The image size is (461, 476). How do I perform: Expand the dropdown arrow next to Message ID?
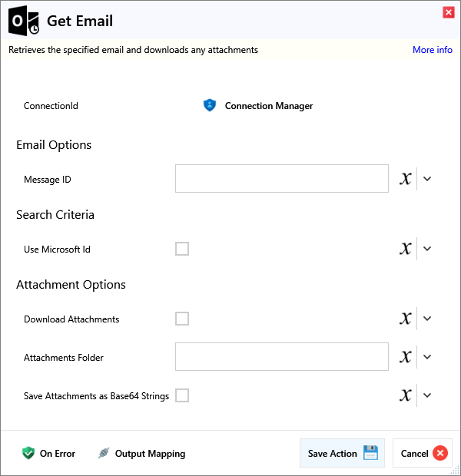428,179
